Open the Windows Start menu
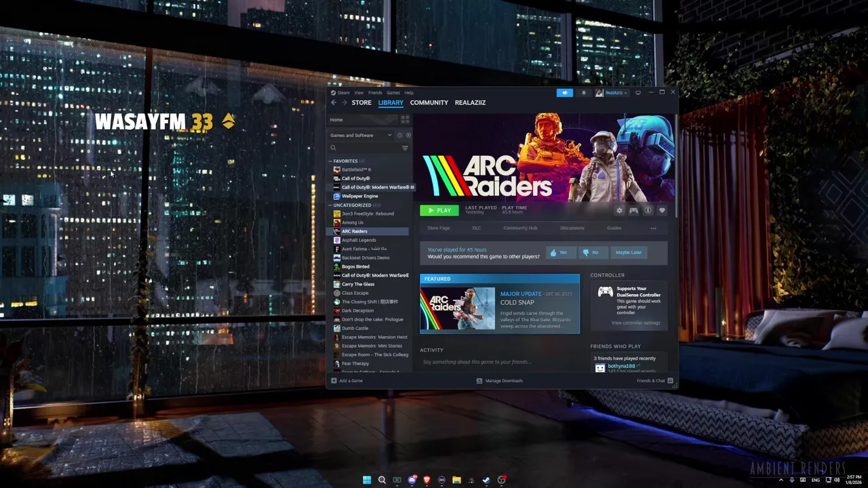 pyautogui.click(x=367, y=480)
